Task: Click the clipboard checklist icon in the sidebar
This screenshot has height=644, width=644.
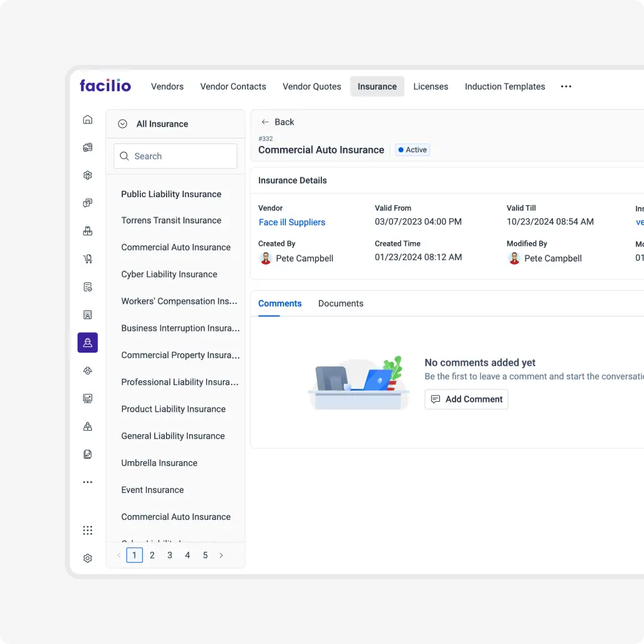Action: click(x=87, y=286)
